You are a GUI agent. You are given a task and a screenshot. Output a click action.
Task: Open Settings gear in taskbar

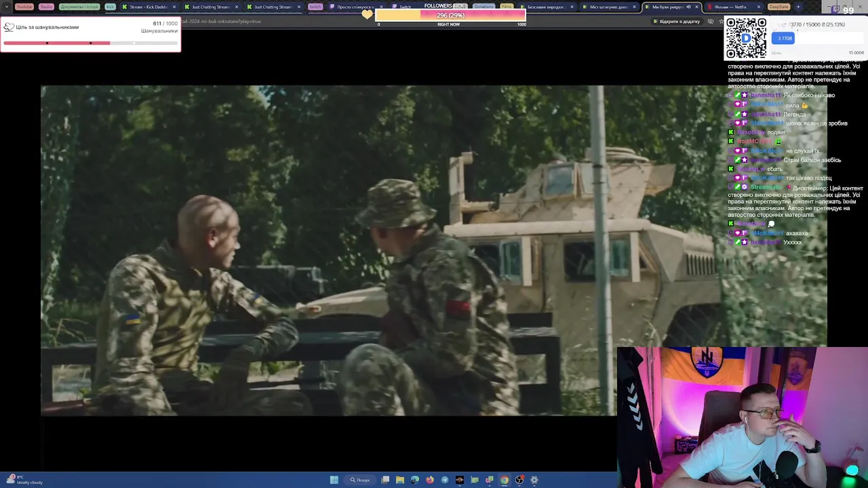(x=534, y=480)
